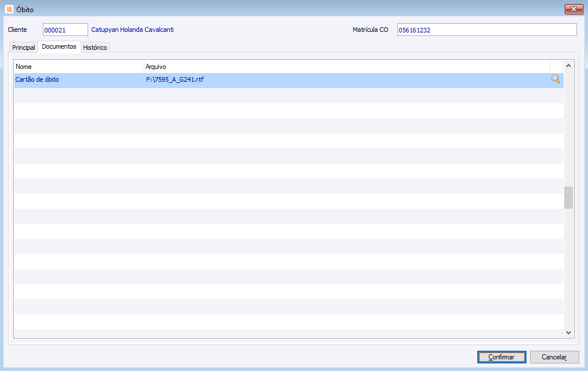The height and width of the screenshot is (371, 588).
Task: Click the Cancelar button
Action: 554,357
